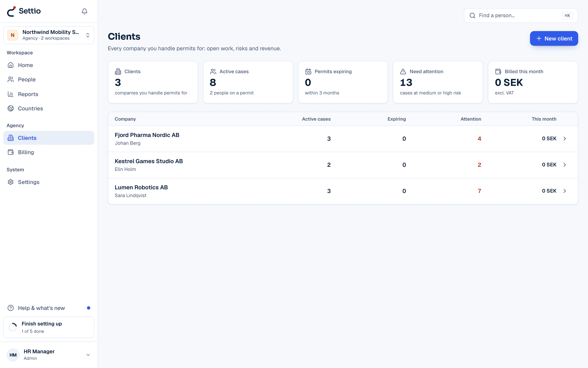Click the Expiring column header
Image resolution: width=588 pixels, height=368 pixels.
396,119
